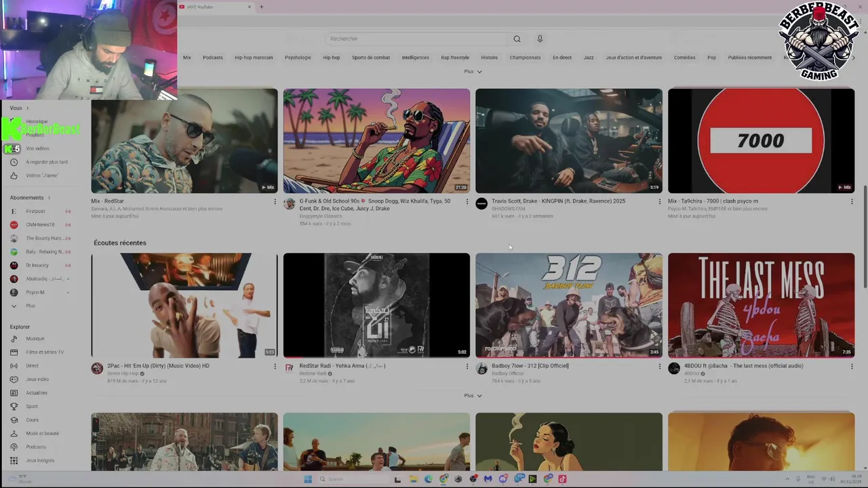The height and width of the screenshot is (488, 868).
Task: Select the Psychologie filter chip
Action: pos(298,58)
